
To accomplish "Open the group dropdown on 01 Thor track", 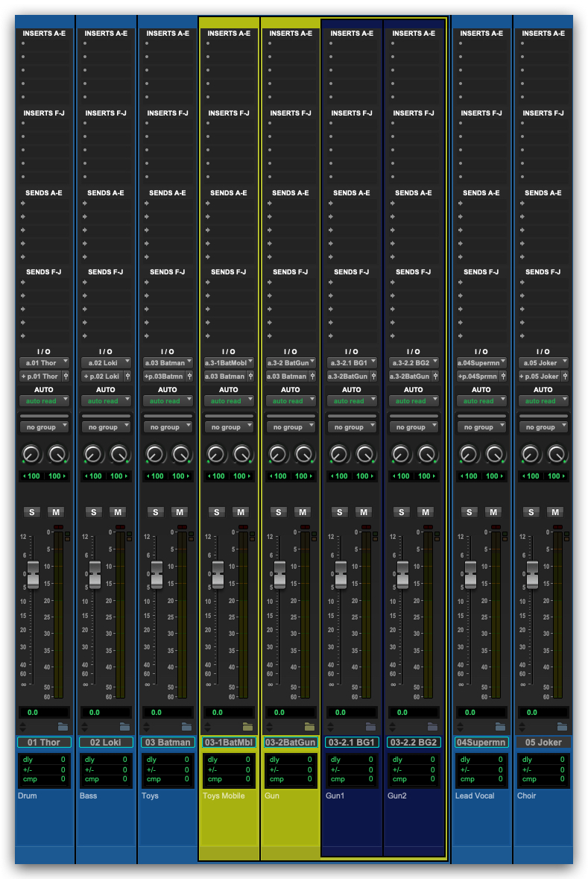I will coord(44,427).
